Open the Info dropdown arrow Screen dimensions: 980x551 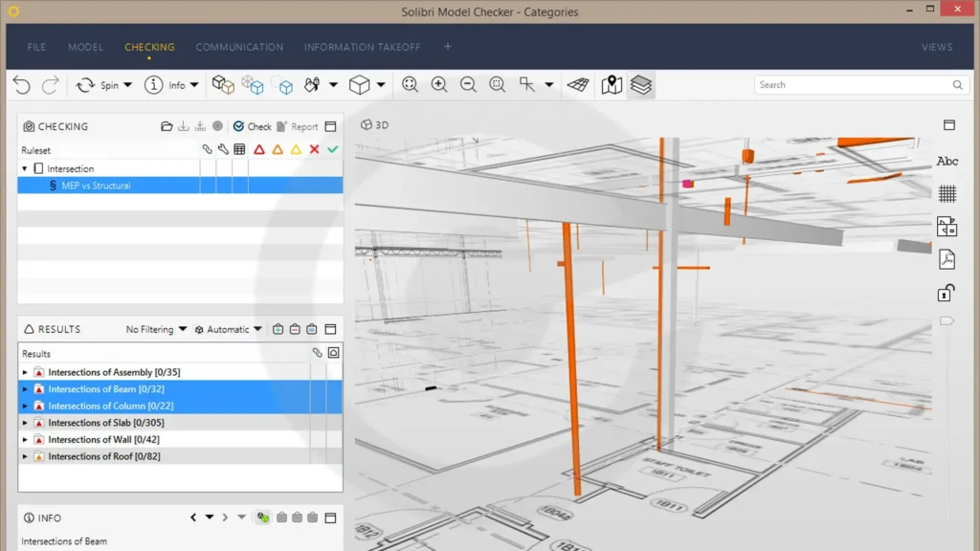point(193,85)
